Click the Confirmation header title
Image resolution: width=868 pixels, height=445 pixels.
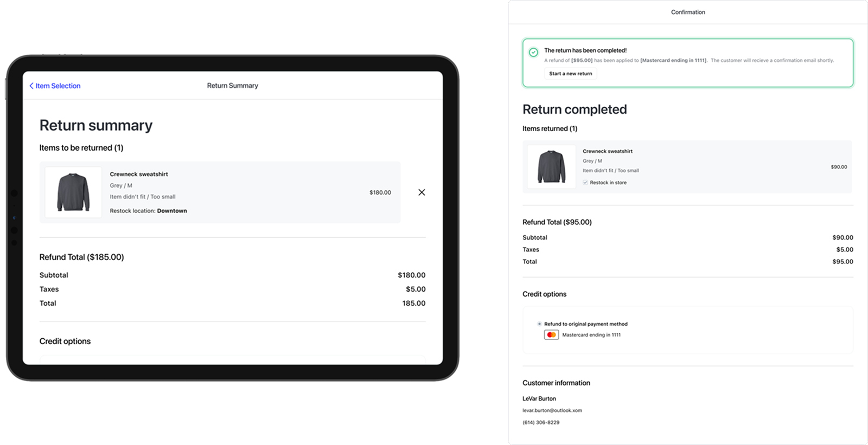[688, 12]
